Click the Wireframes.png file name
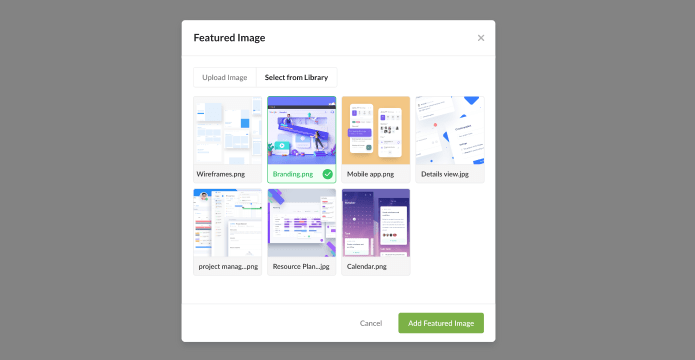This screenshot has width=695, height=360. click(221, 174)
